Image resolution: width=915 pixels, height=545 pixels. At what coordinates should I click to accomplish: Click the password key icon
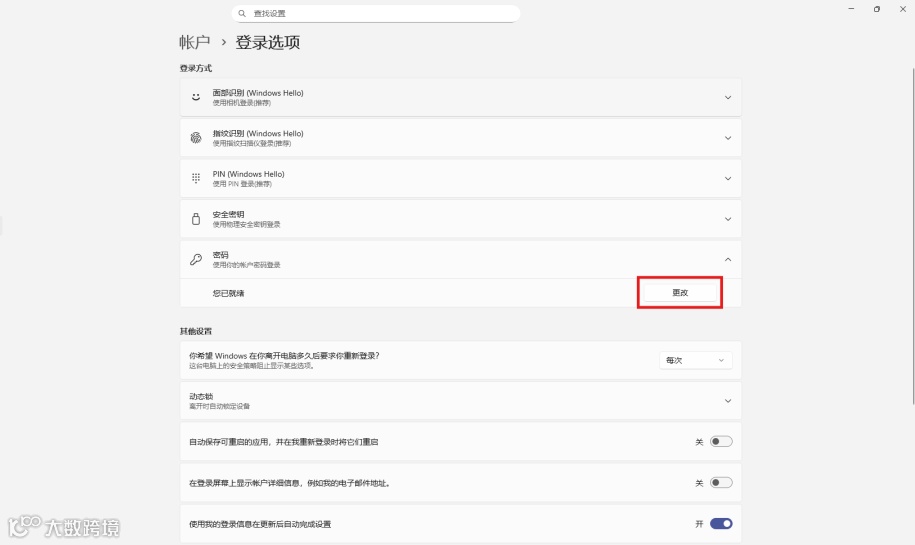click(x=196, y=259)
